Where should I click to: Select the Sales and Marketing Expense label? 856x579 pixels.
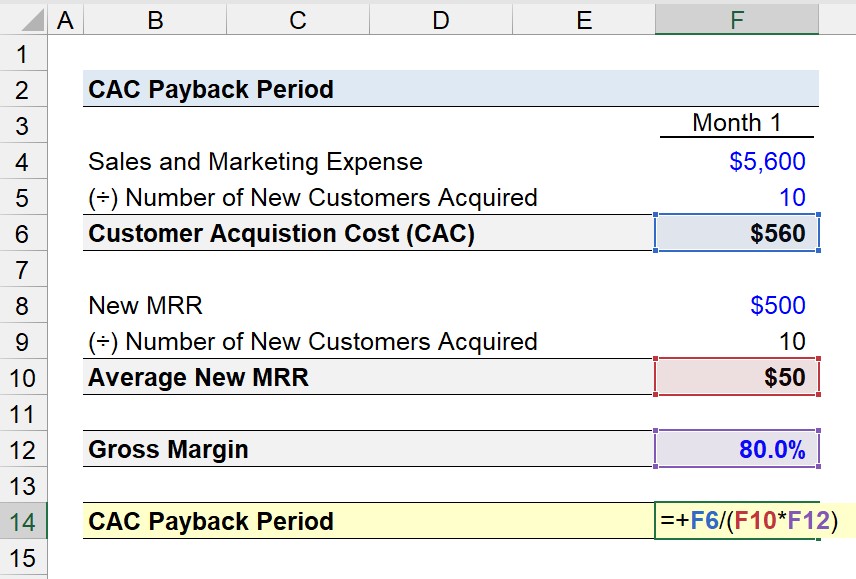(x=255, y=162)
